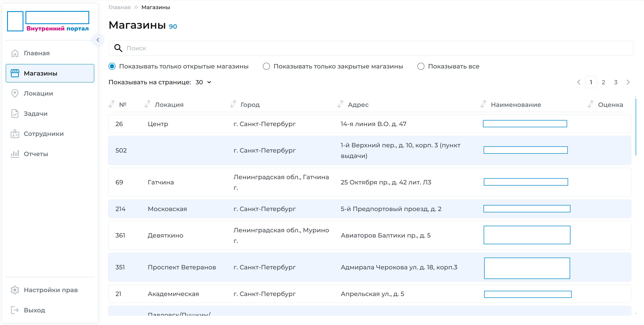Go to page 3 of the store list
The height and width of the screenshot is (325, 644).
coord(616,82)
